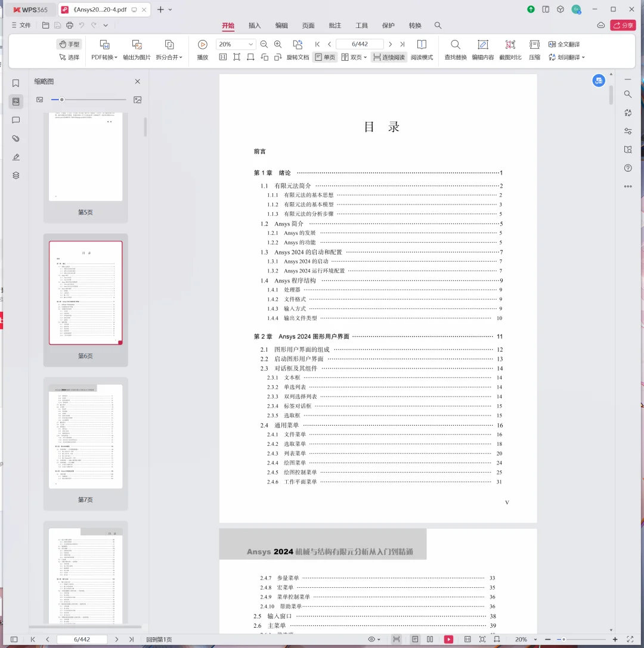
Task: Switch to the 选择 selection tool
Action: [69, 57]
